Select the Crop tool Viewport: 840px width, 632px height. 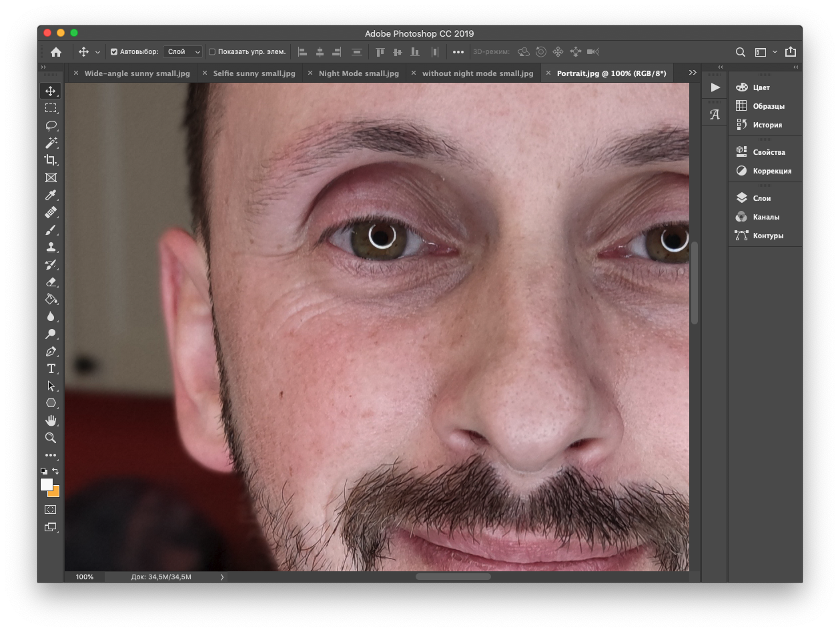point(51,160)
